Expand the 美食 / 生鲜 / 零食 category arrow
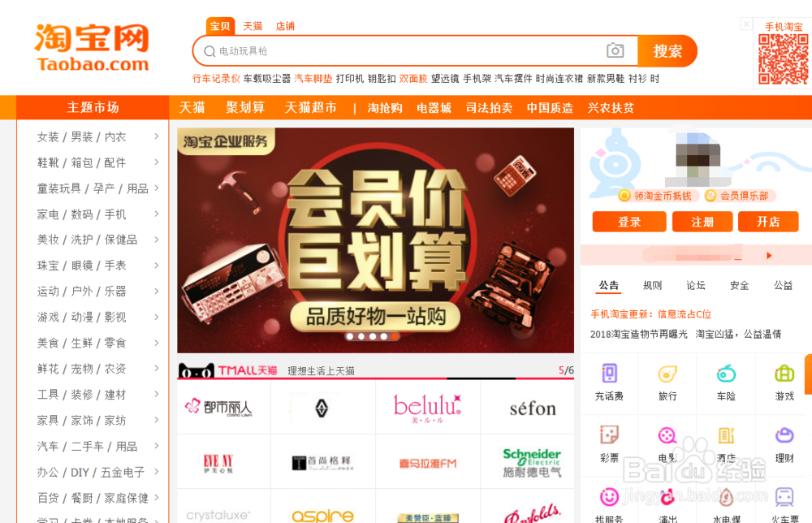Image resolution: width=812 pixels, height=523 pixels. pos(157,342)
